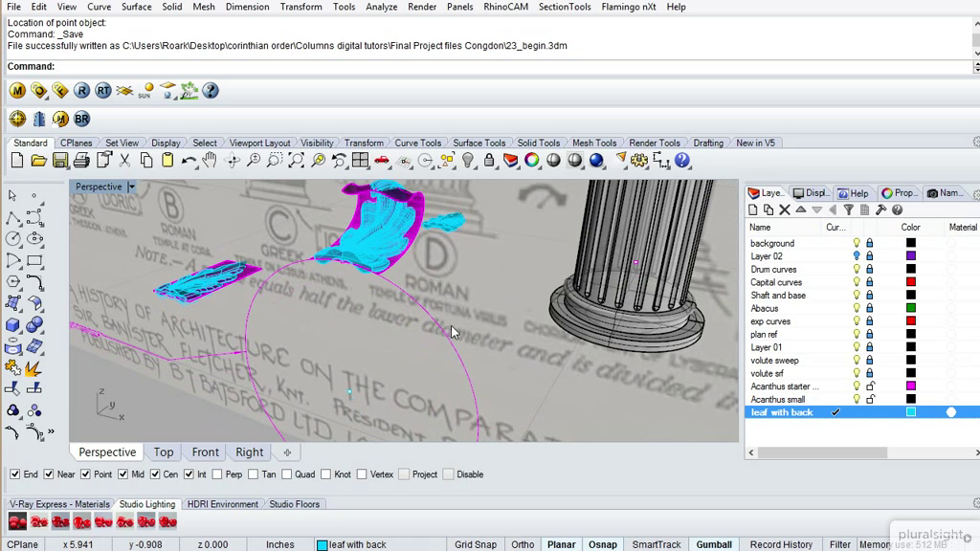Delete layer using the X icon
Viewport: 980px width, 551px height.
pyautogui.click(x=785, y=209)
